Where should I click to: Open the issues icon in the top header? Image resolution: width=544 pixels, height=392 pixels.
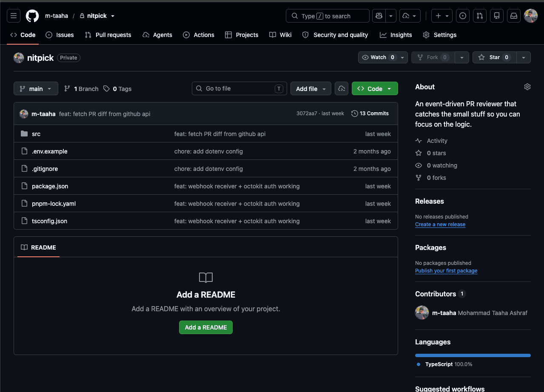coord(463,16)
